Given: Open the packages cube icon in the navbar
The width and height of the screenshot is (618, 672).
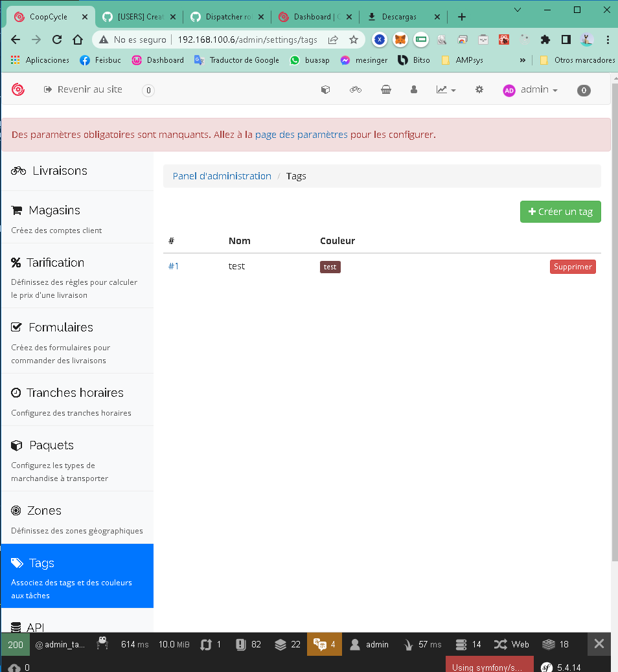Looking at the screenshot, I should click(325, 89).
